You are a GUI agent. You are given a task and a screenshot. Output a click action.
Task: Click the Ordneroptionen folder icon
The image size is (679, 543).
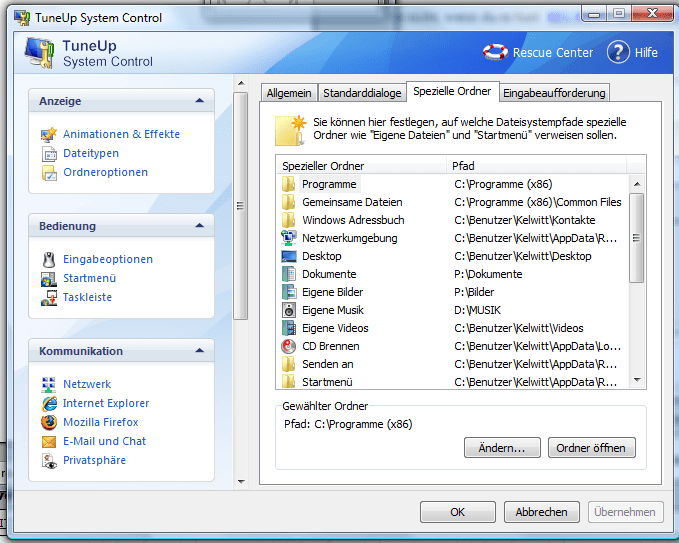coord(49,172)
